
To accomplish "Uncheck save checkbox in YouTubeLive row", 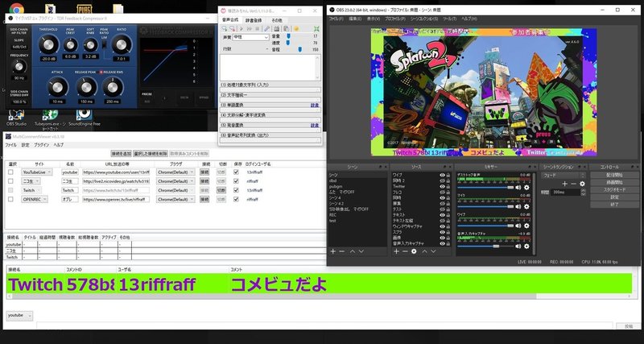I will (x=236, y=172).
